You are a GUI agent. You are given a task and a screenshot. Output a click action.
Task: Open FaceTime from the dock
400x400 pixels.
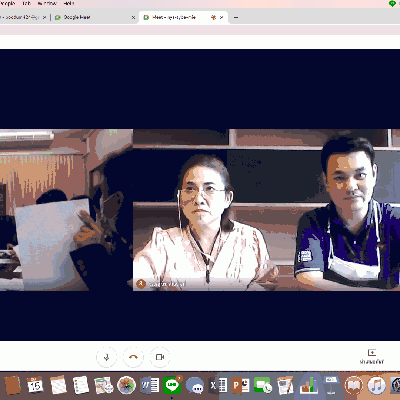point(263,386)
